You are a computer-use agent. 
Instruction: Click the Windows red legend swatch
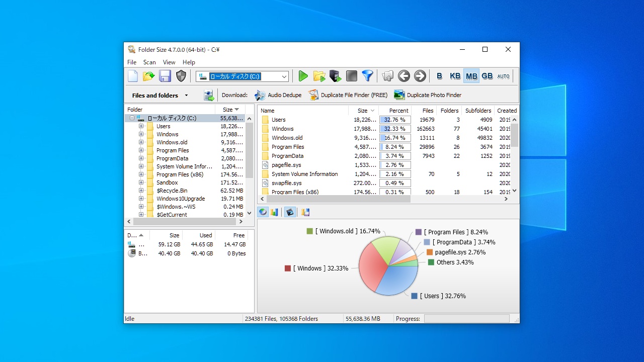tap(287, 268)
